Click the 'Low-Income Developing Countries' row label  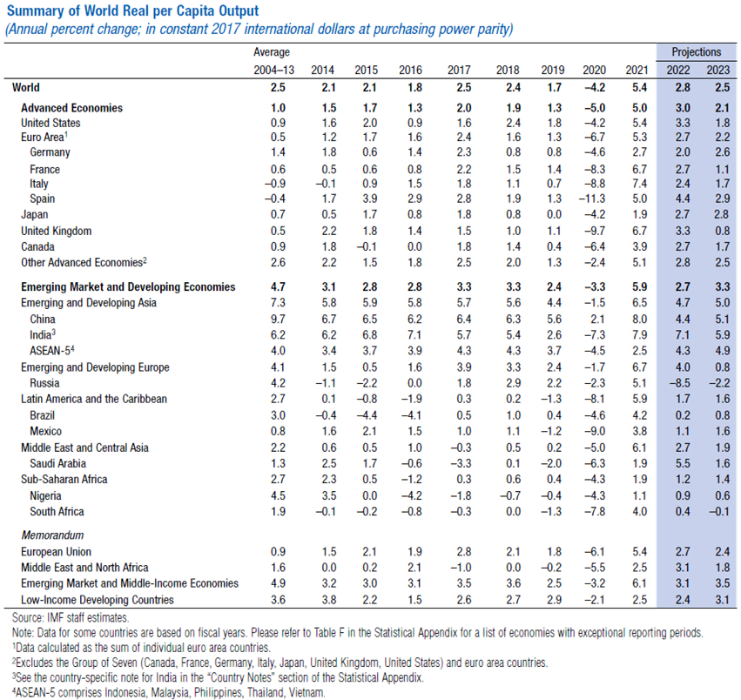coord(98,600)
